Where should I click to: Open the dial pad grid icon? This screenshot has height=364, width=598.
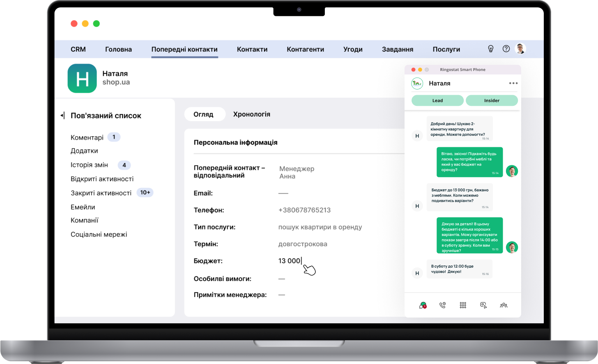click(x=463, y=305)
